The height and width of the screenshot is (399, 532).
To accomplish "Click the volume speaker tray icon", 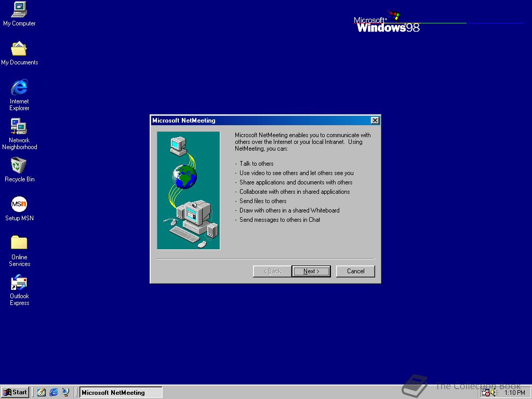I will pos(494,393).
